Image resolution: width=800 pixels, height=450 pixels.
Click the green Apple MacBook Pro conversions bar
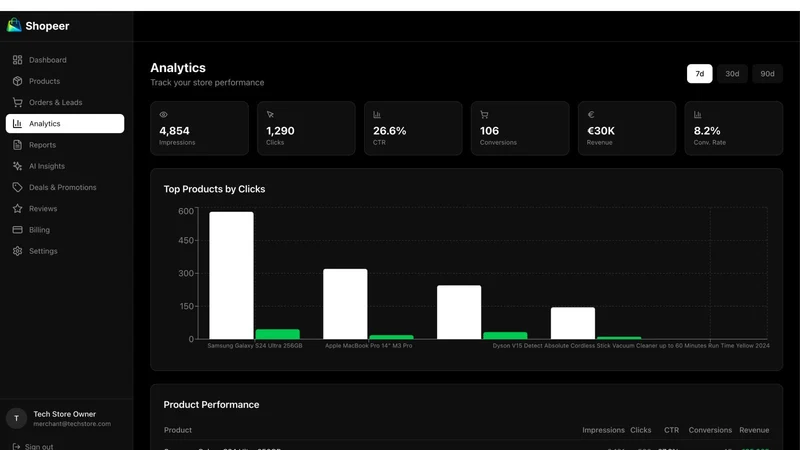(x=391, y=337)
